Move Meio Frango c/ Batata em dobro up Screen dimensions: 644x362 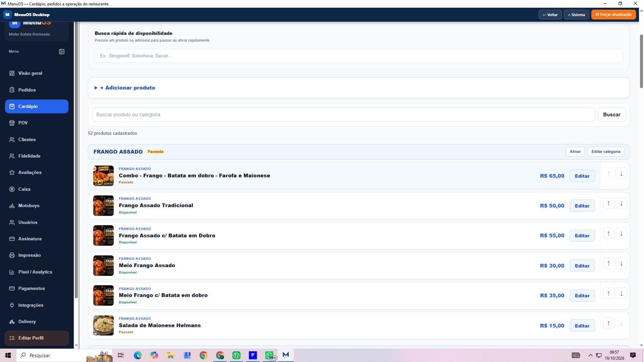coord(609,294)
